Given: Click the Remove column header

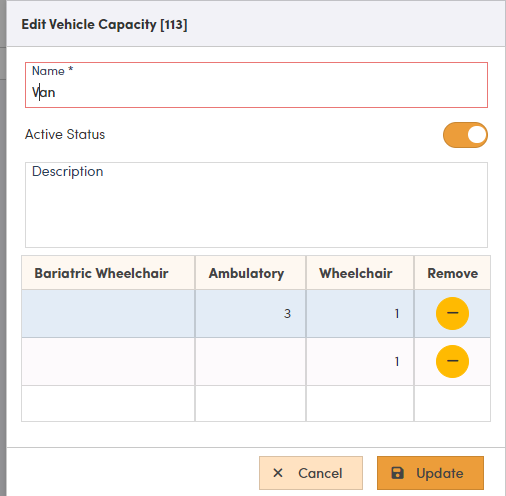Looking at the screenshot, I should click(x=452, y=273).
